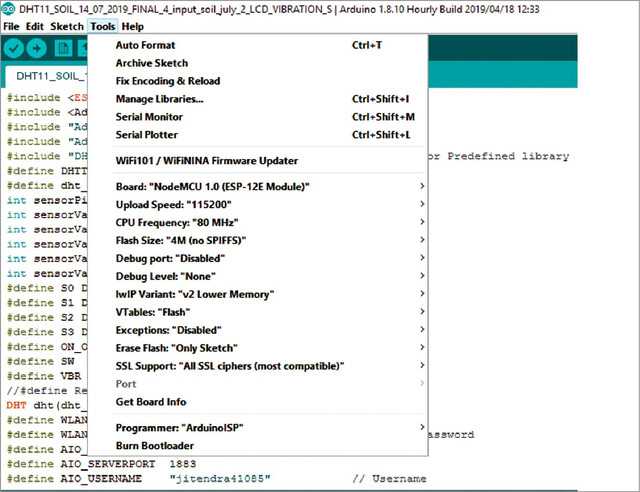
Task: Click the #define VBR code line
Action: pyautogui.click(x=44, y=376)
